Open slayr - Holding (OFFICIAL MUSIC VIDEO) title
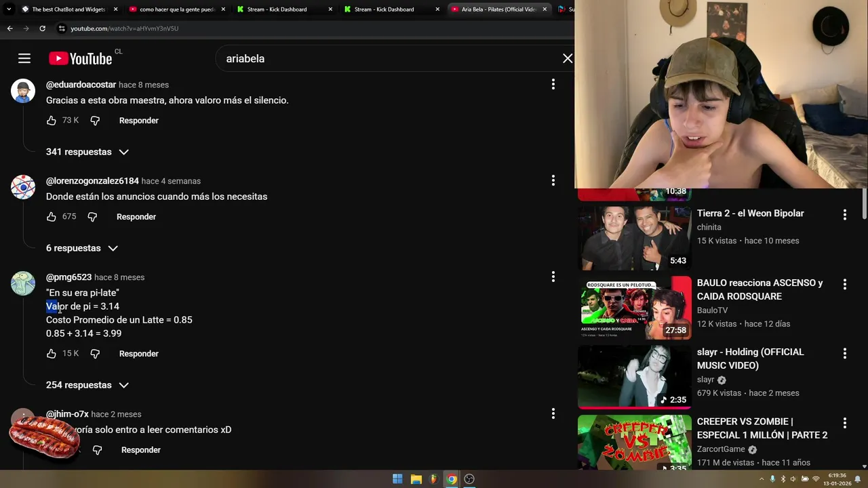Viewport: 868px width, 488px height. coord(751,359)
